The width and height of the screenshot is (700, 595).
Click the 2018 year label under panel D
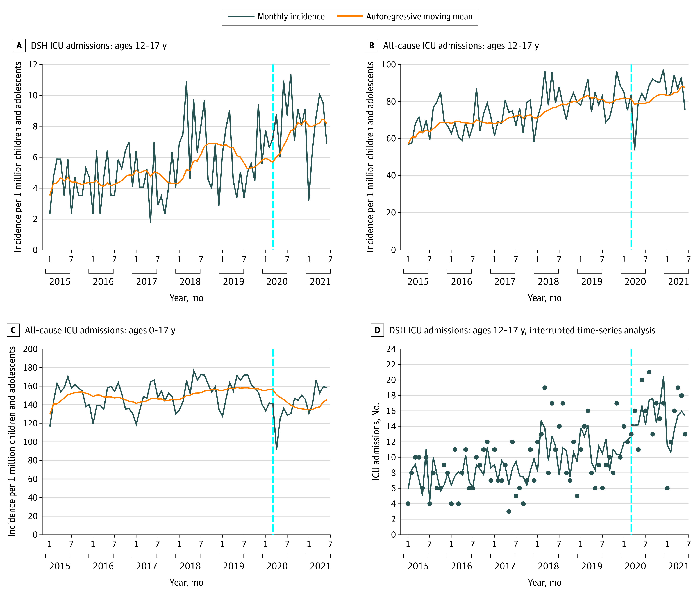click(x=548, y=566)
